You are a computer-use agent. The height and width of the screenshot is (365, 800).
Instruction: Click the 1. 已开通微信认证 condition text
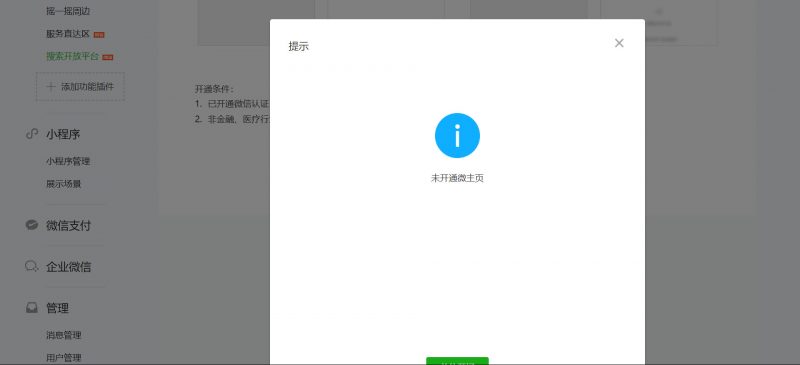232,104
